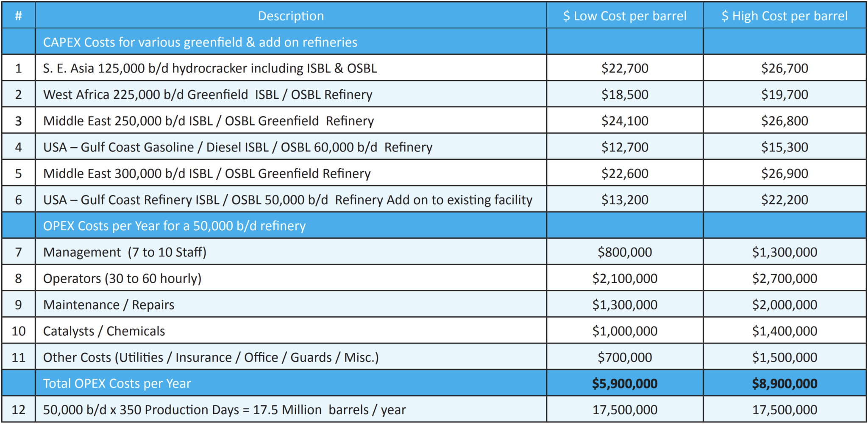Image resolution: width=868 pixels, height=424 pixels.
Task: Select the $26,800 high cost cell
Action: pyautogui.click(x=784, y=120)
